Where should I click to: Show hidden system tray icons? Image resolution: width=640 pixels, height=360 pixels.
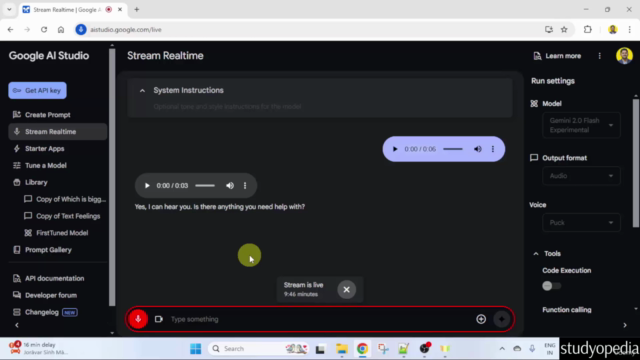502,349
